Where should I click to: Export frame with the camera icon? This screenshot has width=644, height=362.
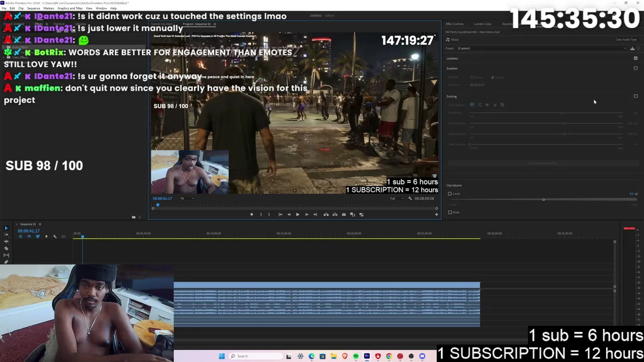click(x=344, y=215)
